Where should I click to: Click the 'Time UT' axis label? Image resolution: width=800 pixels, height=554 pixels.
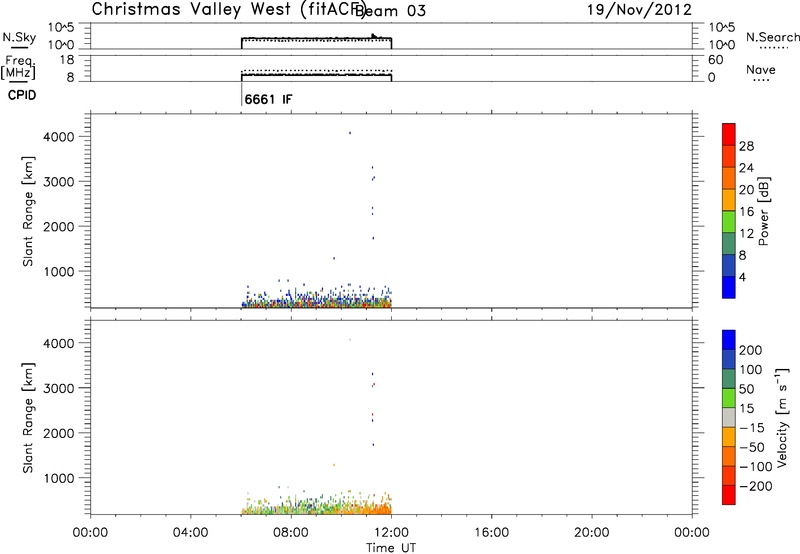(x=391, y=548)
